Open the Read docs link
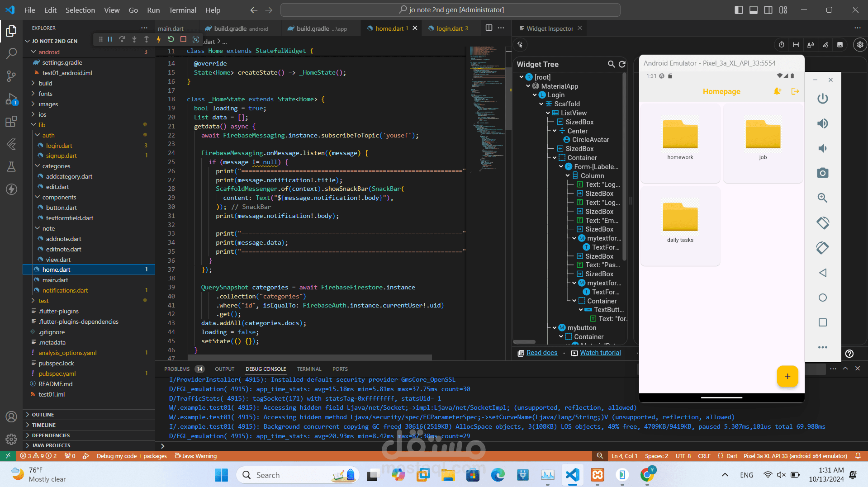 (x=541, y=353)
